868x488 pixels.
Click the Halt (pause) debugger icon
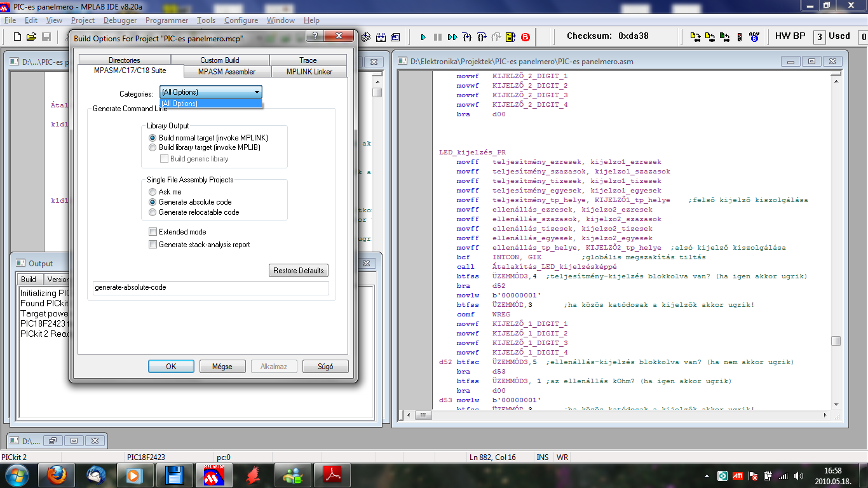[438, 37]
